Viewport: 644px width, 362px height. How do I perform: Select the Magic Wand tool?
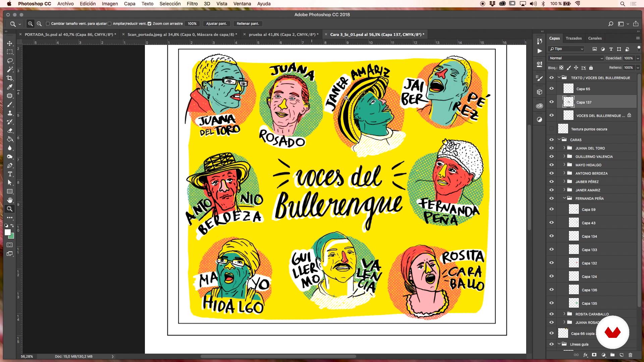tap(10, 69)
